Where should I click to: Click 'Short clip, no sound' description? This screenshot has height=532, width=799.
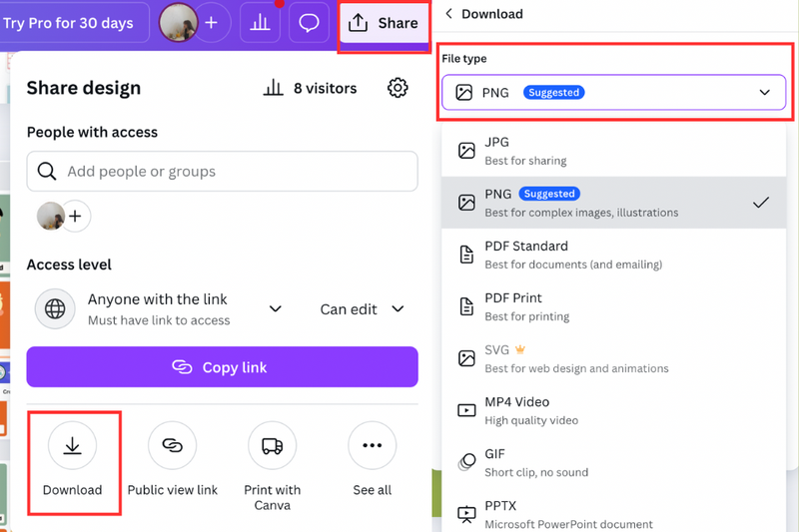pos(536,472)
